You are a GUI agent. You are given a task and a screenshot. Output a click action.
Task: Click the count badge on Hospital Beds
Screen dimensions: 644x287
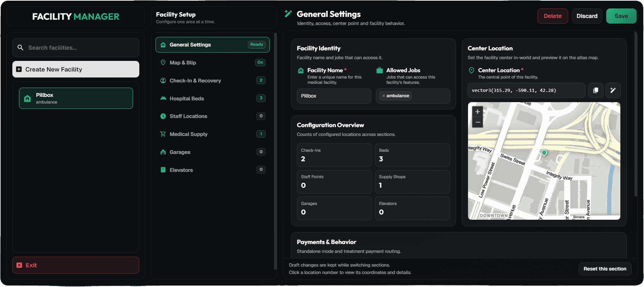pos(261,98)
